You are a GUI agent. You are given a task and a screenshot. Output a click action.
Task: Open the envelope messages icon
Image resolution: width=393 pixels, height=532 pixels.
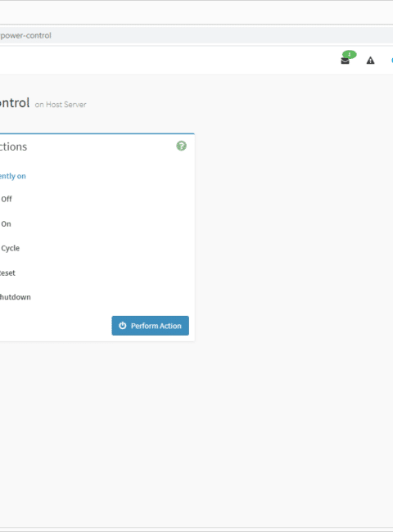345,61
